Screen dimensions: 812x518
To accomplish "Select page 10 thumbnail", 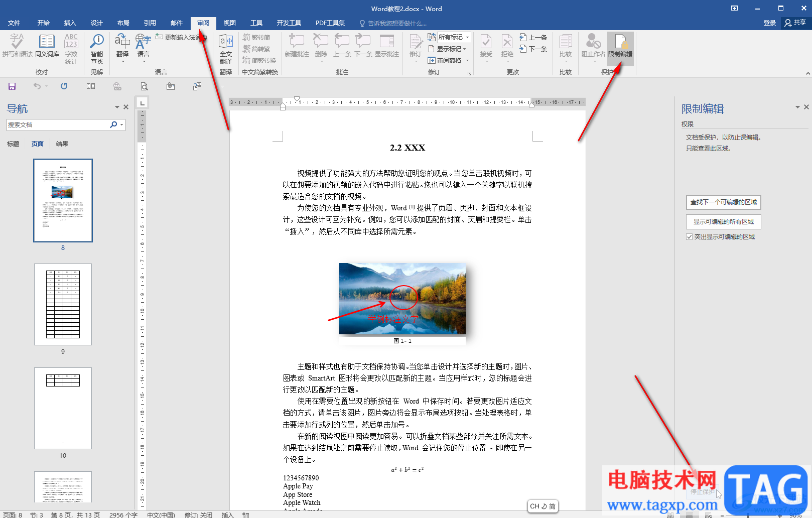I will point(63,408).
